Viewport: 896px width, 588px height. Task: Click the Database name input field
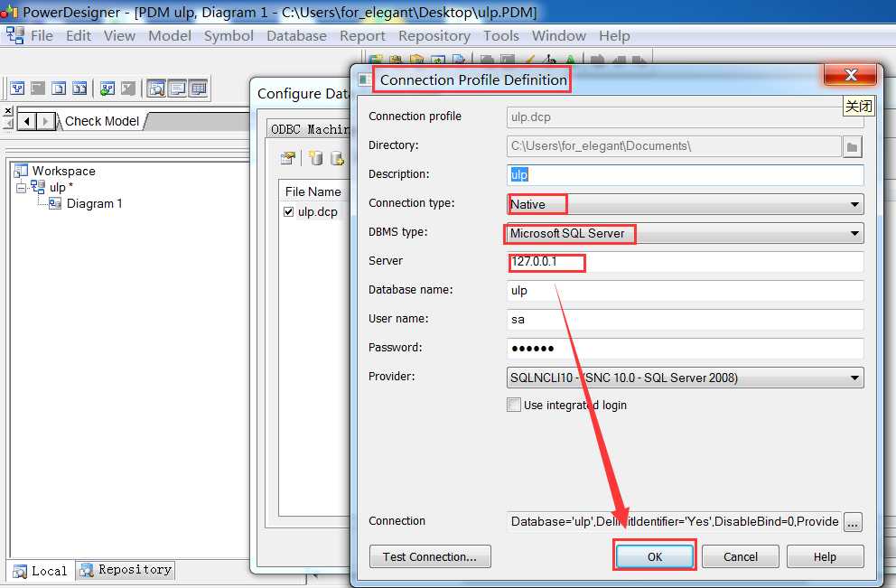point(686,290)
